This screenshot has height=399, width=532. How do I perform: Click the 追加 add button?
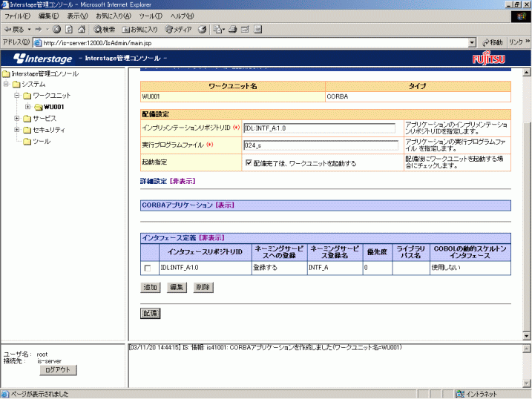coord(151,288)
